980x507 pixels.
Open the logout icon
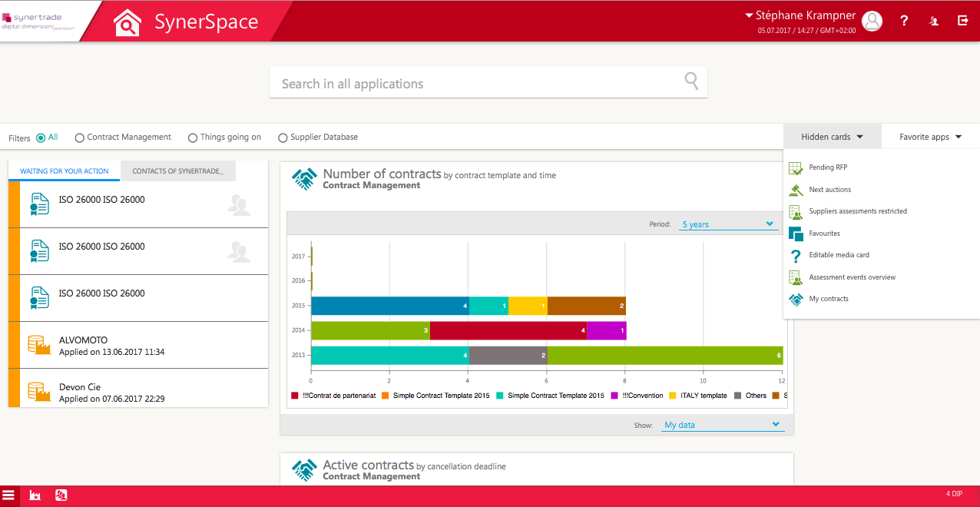pos(962,21)
